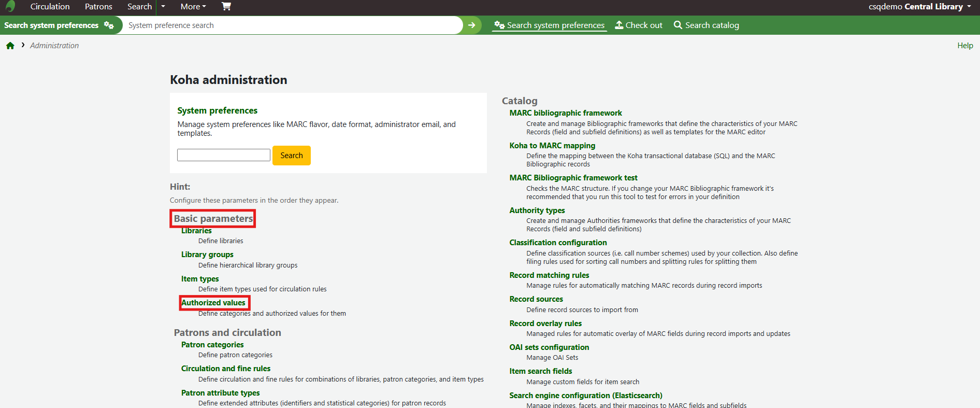Open Circulation and fine rules link

(x=226, y=369)
